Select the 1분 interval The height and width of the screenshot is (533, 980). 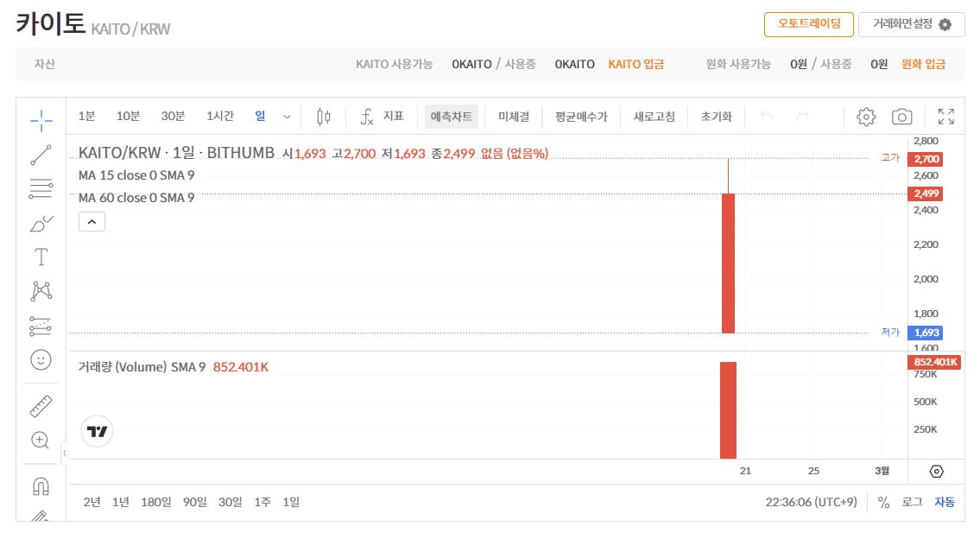pos(87,117)
